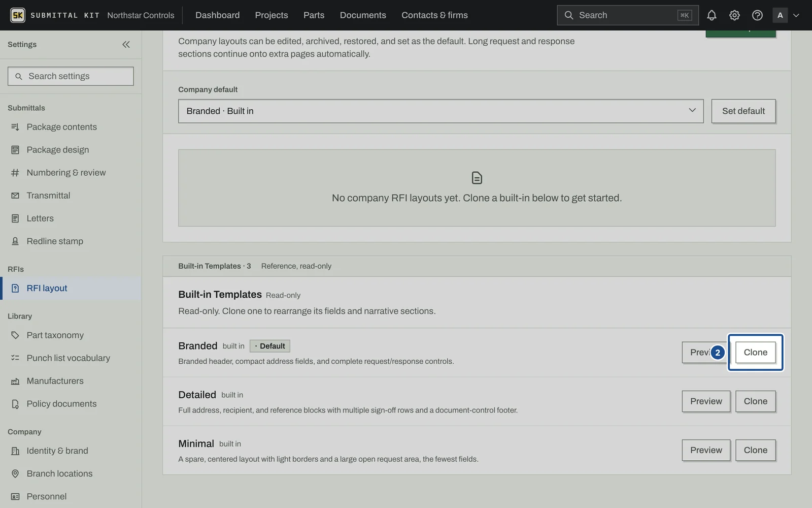This screenshot has width=812, height=508.
Task: Focus the Search settings field
Action: [x=71, y=76]
